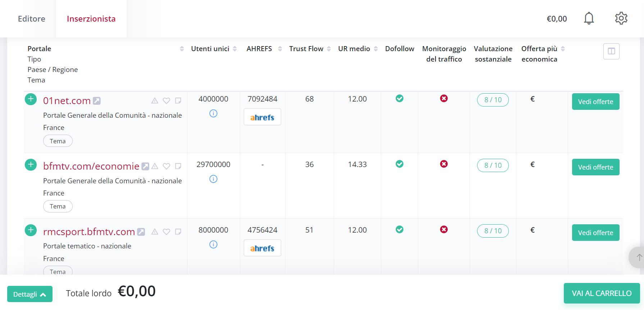Click traffic monitoring red cross for bfmtv.com/economie
Screen dimensions: 644x310
click(x=444, y=164)
